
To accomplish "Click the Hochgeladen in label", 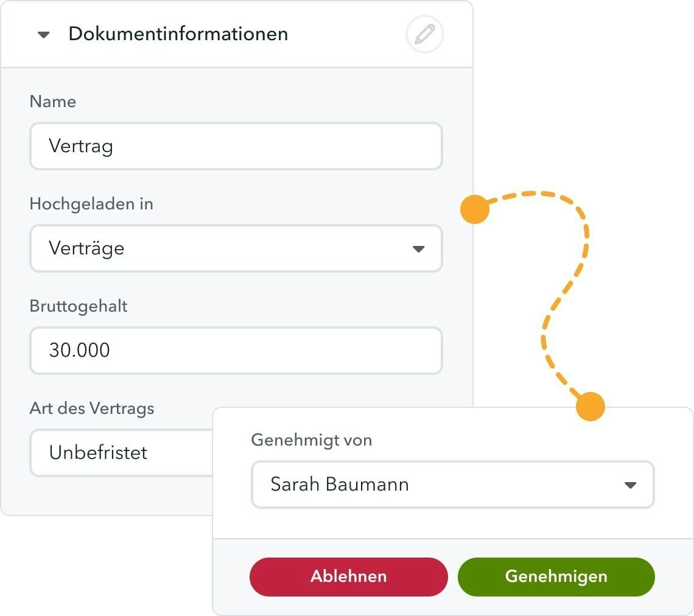I will (91, 204).
